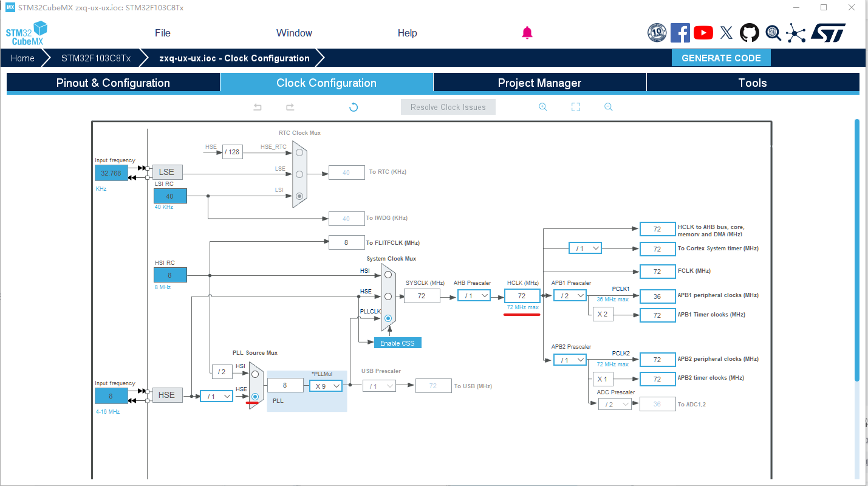Open the Cortex System timer divider dropdown
The image size is (868, 486).
[x=585, y=248]
